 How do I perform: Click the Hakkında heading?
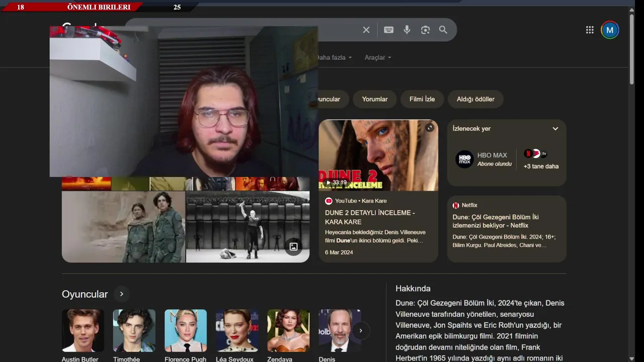pos(413,289)
